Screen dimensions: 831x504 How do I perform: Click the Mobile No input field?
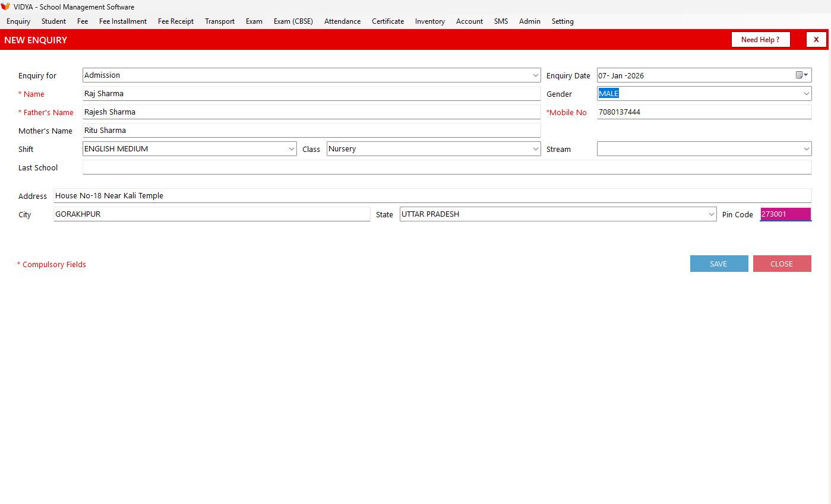click(x=704, y=112)
